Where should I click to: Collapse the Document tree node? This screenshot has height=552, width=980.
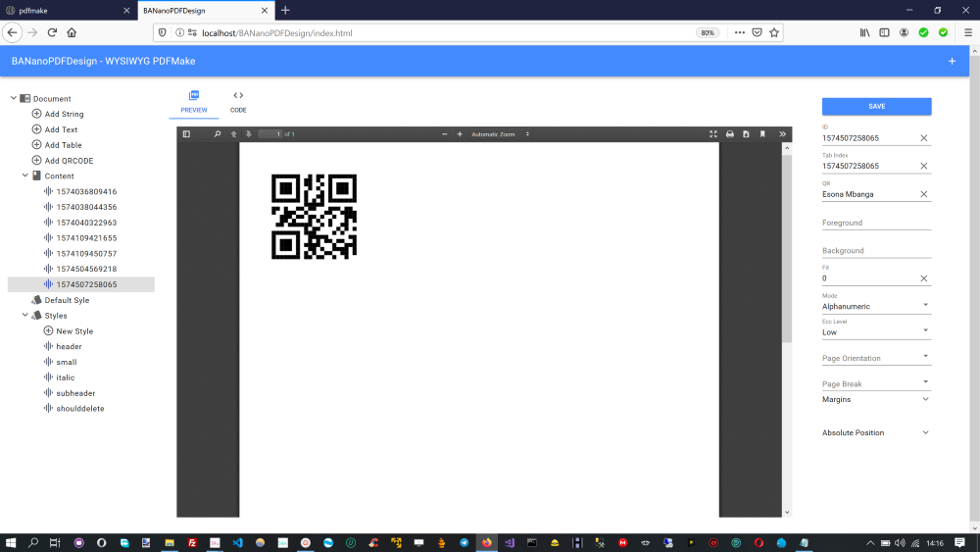(x=13, y=98)
